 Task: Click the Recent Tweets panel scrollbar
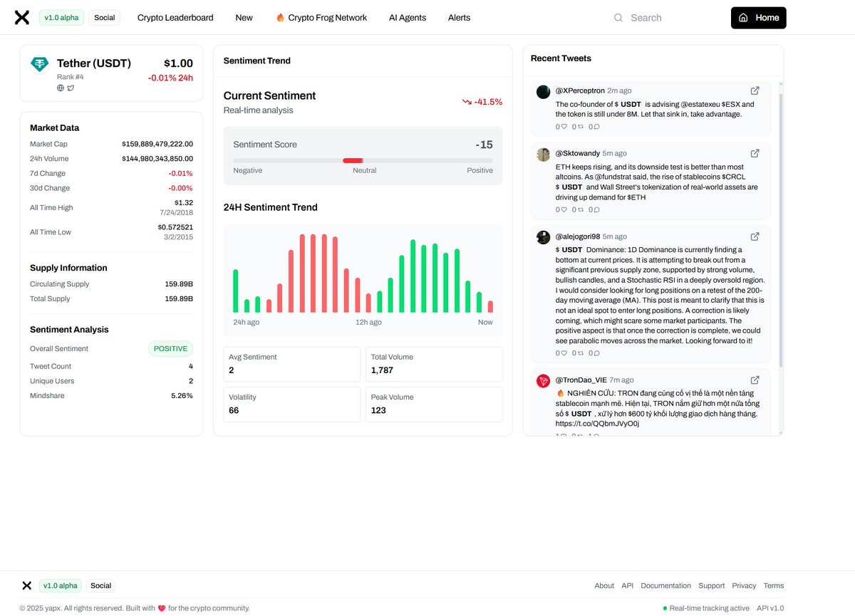coord(781,231)
